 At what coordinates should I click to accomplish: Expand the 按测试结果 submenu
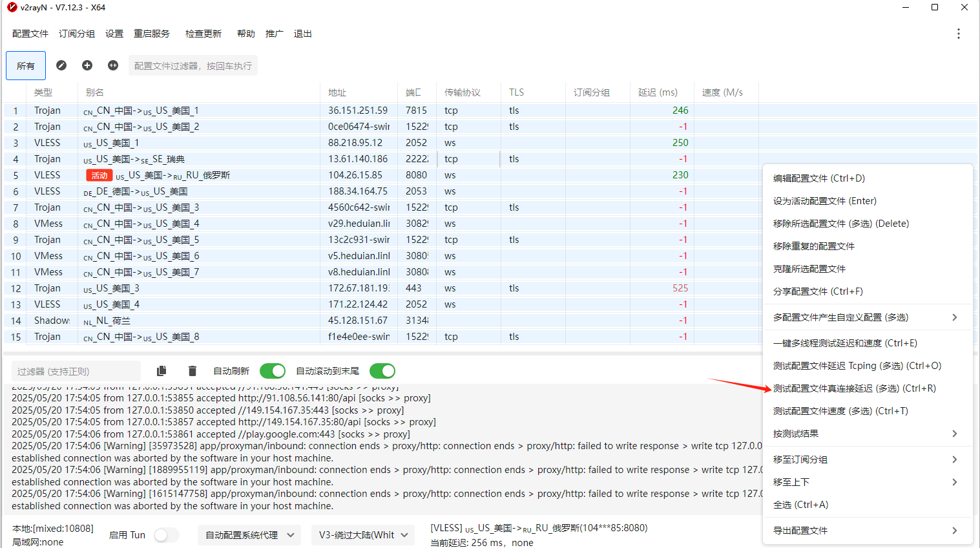click(x=868, y=434)
